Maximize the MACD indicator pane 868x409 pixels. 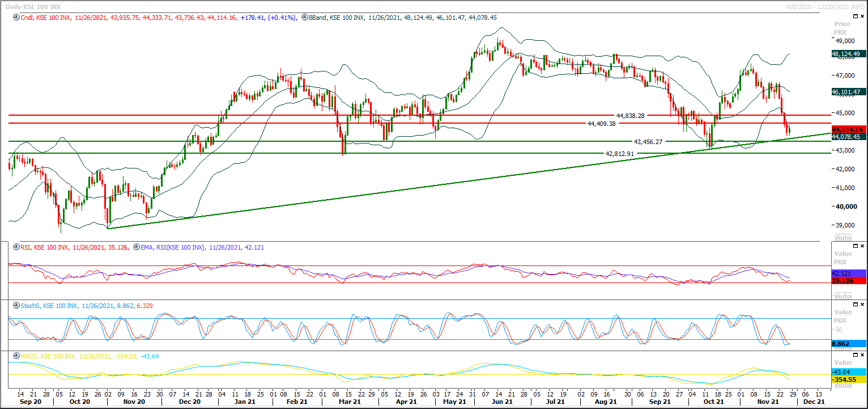coord(854,355)
